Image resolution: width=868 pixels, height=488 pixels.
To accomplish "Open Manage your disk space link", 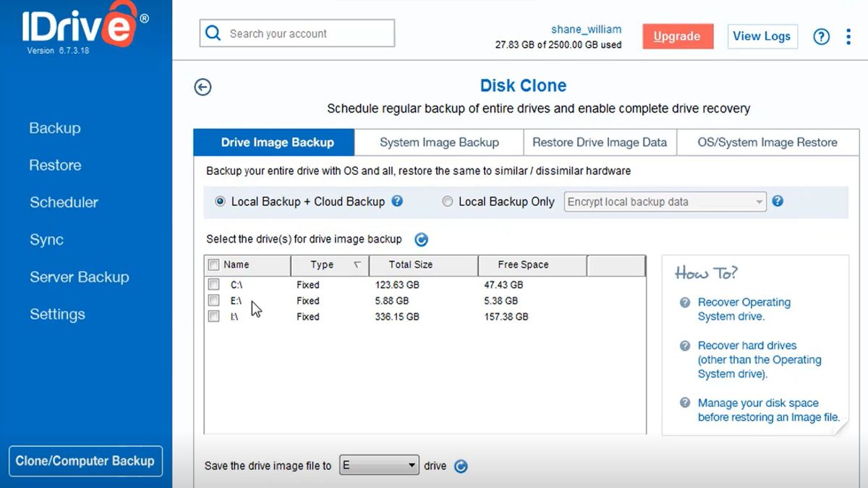I will click(768, 410).
